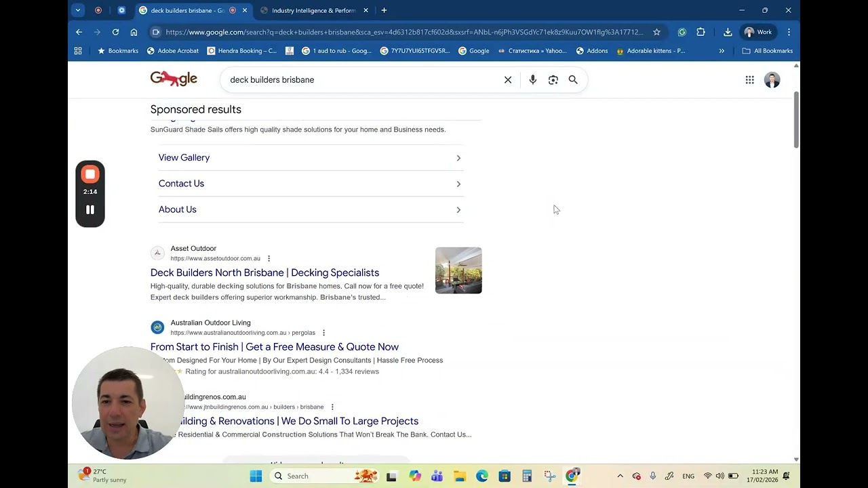Reload the current page

[115, 32]
